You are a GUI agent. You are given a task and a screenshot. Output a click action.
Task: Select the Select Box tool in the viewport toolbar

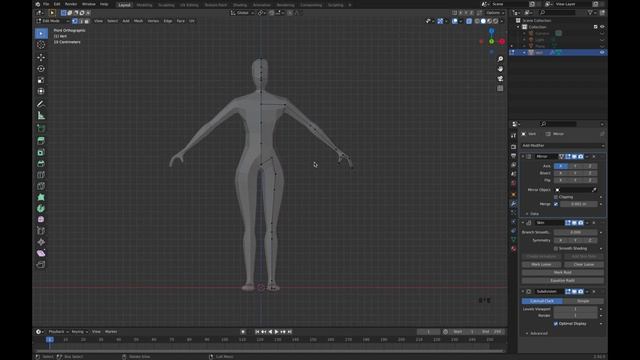point(41,33)
